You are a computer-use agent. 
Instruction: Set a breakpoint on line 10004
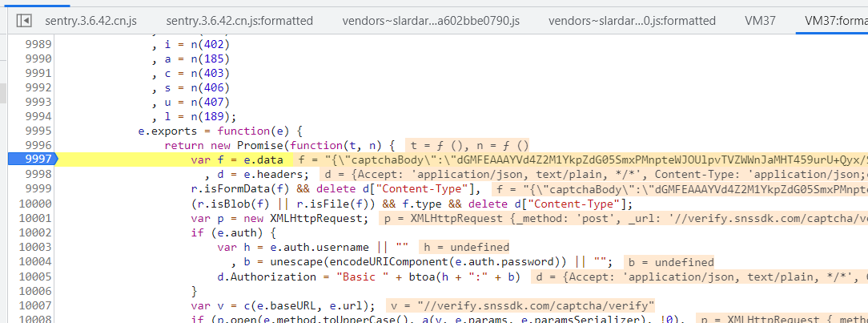(36, 261)
